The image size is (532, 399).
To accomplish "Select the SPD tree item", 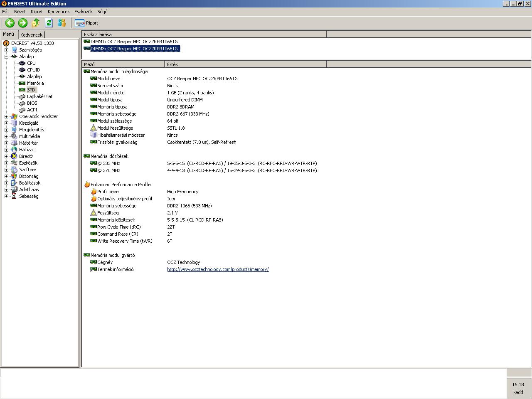I will click(31, 90).
